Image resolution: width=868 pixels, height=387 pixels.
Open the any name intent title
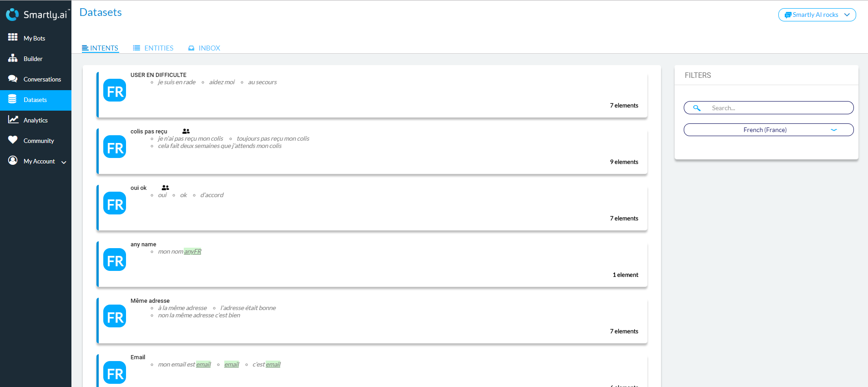[143, 244]
